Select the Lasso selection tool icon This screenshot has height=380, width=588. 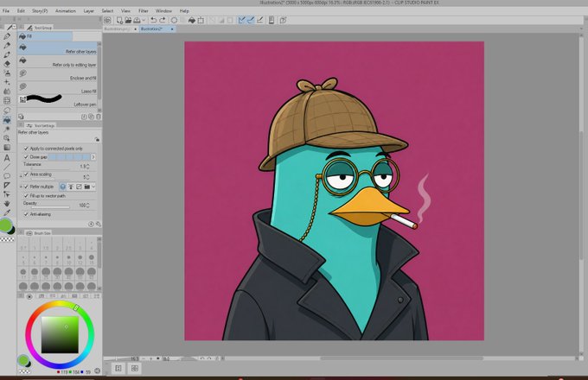(7, 111)
